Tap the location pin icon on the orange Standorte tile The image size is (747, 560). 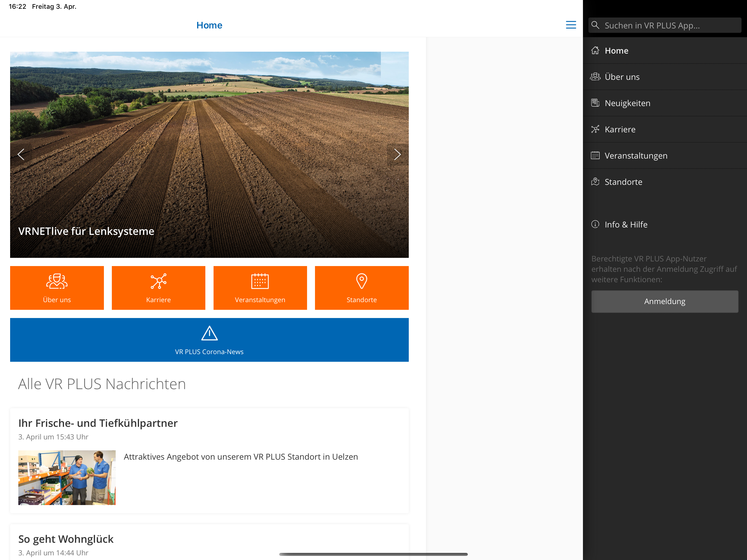click(x=362, y=281)
